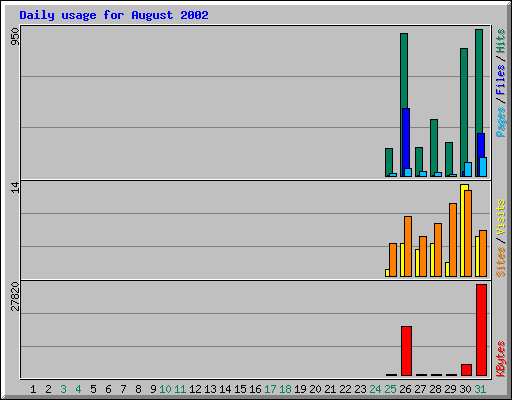Viewport: 512px width, 400px height.
Task: Click day label 1 on the axis
Action: [x=33, y=389]
